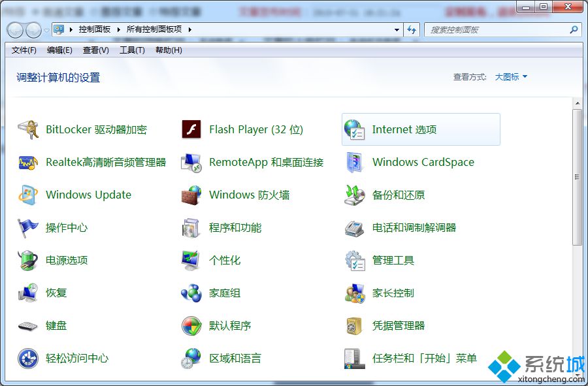Click the scrollbar up arrow
This screenshot has width=588, height=386.
(577, 103)
